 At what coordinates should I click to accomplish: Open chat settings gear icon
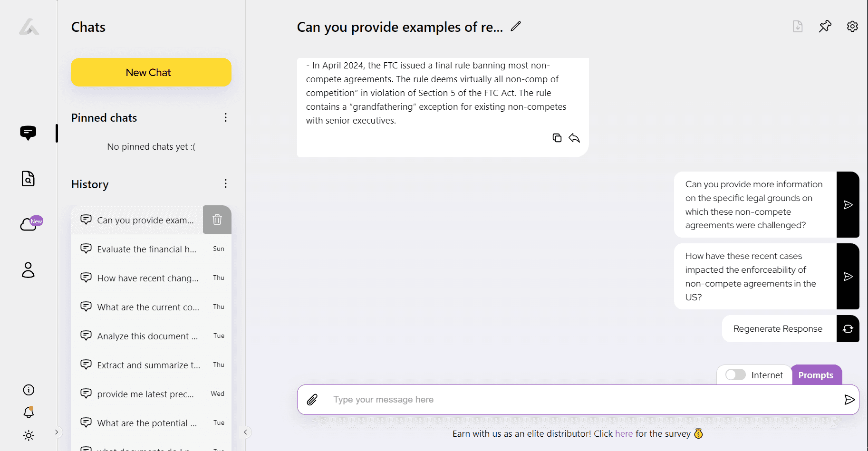852,26
